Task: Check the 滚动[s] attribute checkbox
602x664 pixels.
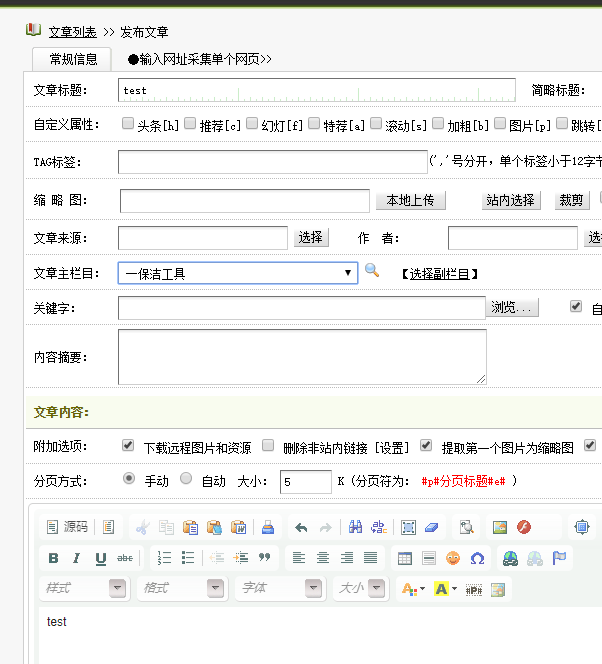Action: (x=376, y=123)
